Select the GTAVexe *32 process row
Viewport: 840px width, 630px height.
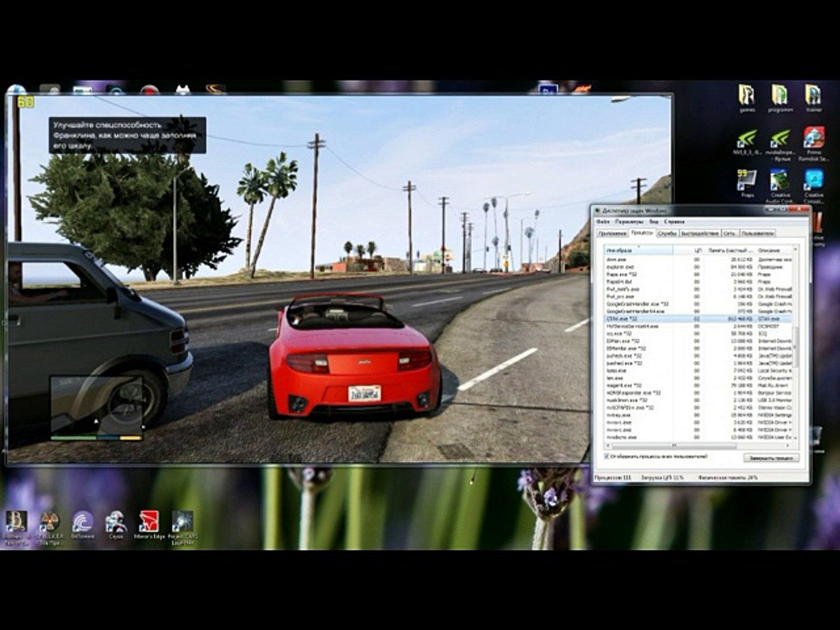[698, 318]
